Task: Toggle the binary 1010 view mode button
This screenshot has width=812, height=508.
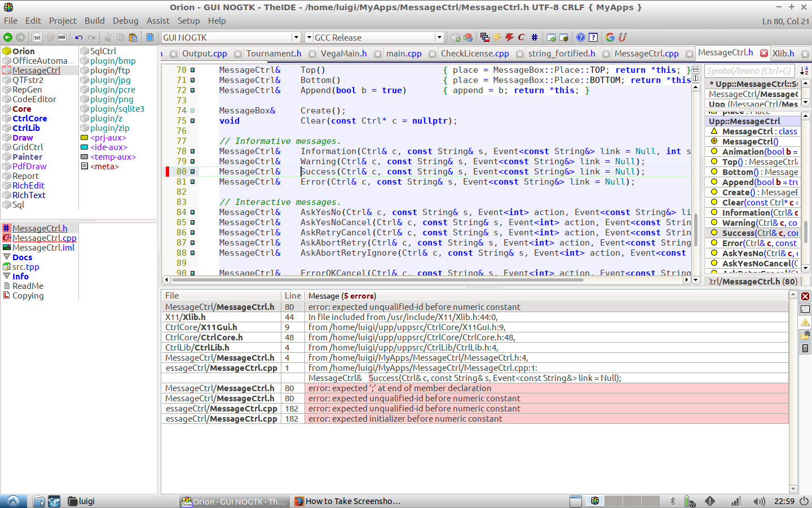Action: coord(62,37)
